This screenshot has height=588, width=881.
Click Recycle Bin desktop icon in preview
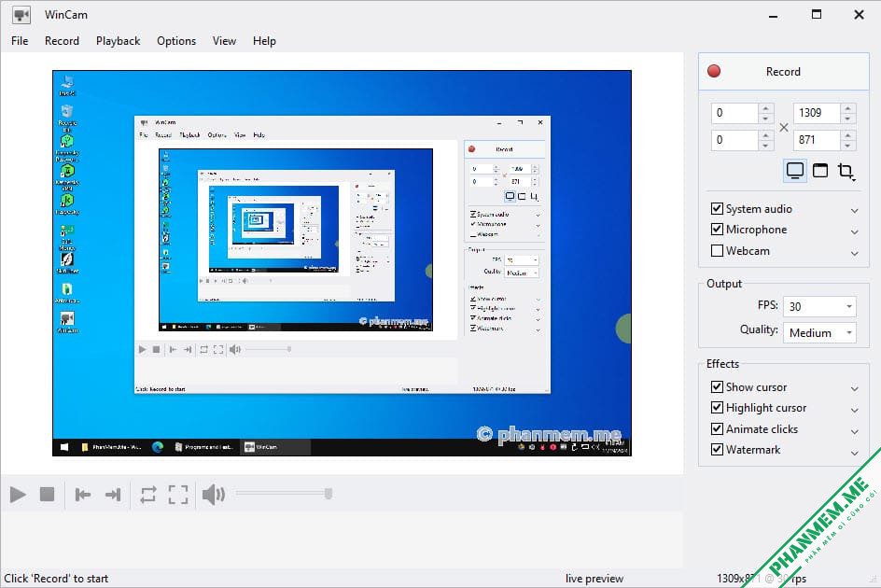click(x=67, y=117)
